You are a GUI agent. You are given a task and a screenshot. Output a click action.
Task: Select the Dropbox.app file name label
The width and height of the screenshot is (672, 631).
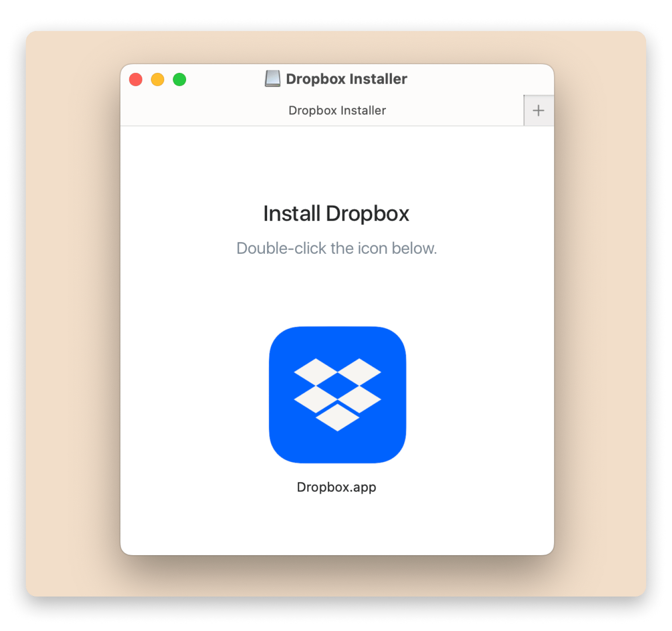(x=336, y=487)
